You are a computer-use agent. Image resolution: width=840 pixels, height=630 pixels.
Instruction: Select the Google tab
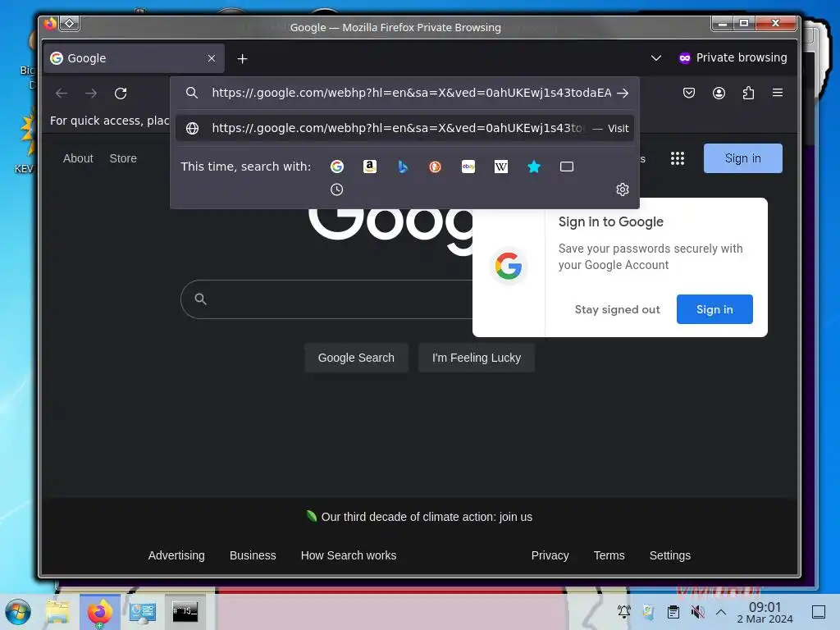(x=134, y=58)
